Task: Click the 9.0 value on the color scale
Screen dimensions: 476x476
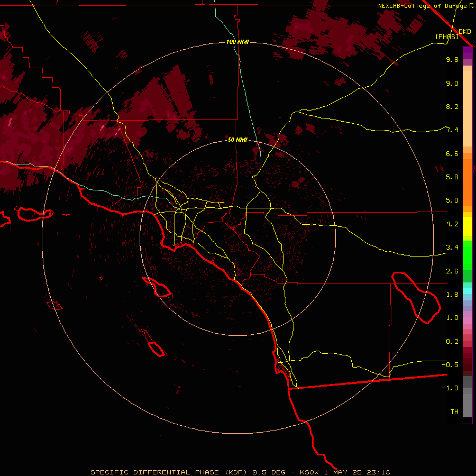Action: click(452, 83)
